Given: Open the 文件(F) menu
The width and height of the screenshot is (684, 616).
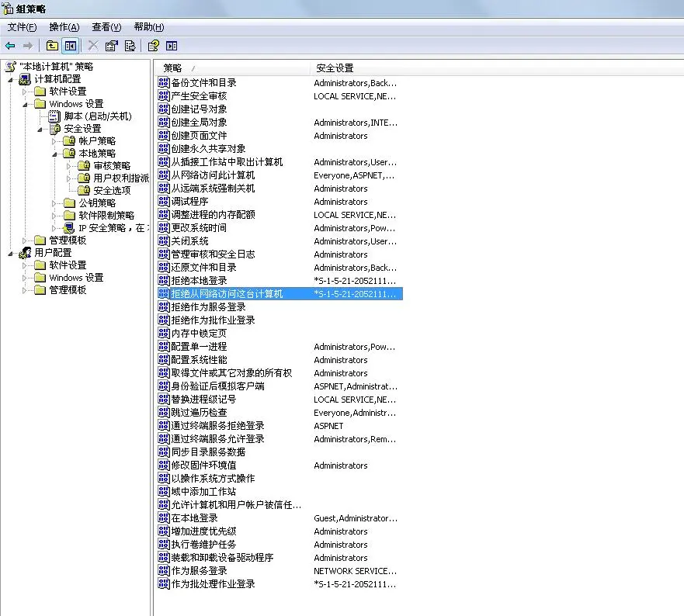Looking at the screenshot, I should [x=21, y=27].
